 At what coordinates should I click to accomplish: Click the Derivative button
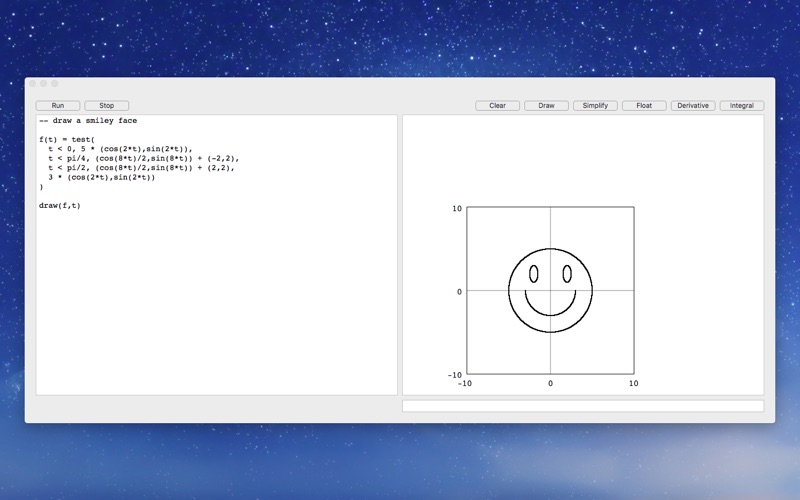(x=693, y=106)
